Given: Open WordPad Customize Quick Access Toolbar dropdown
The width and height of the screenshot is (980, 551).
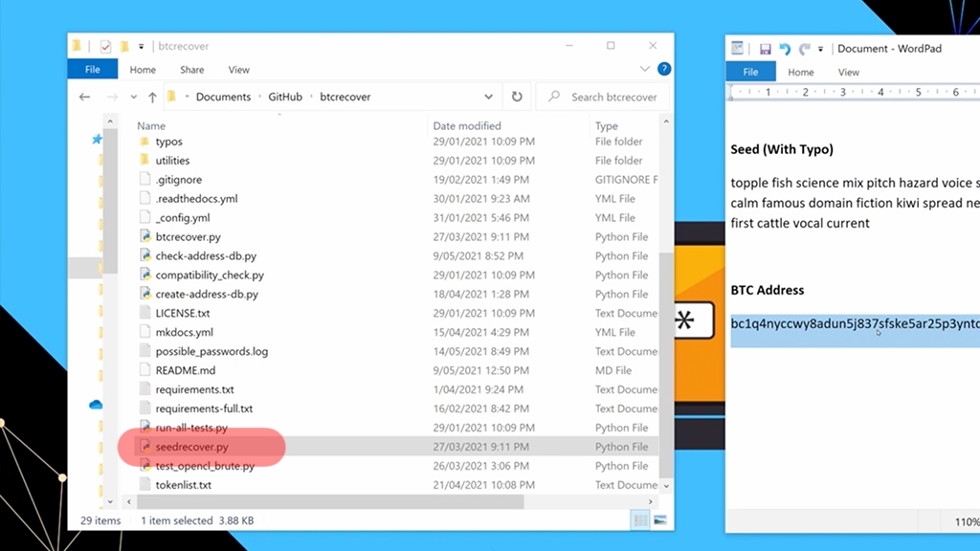Looking at the screenshot, I should click(x=821, y=49).
